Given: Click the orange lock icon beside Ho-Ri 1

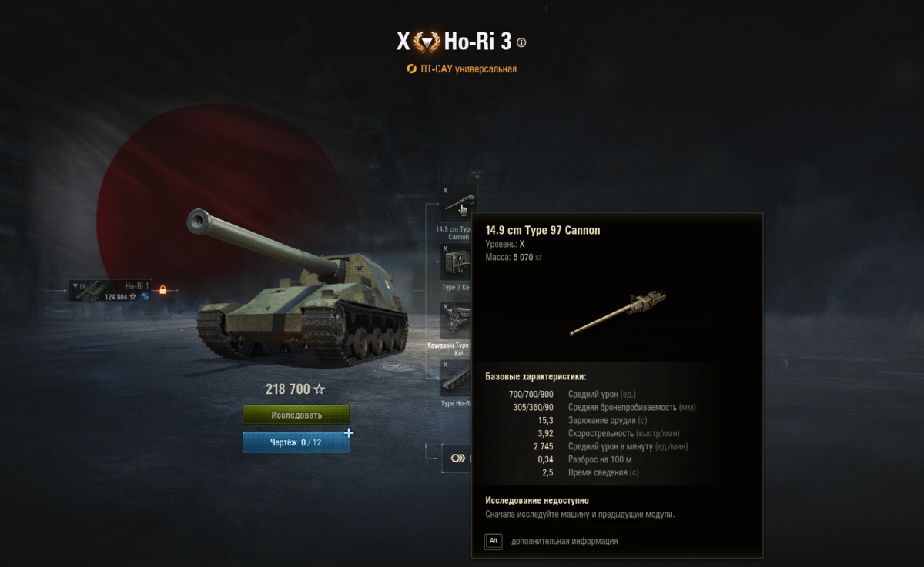Looking at the screenshot, I should pos(162,290).
